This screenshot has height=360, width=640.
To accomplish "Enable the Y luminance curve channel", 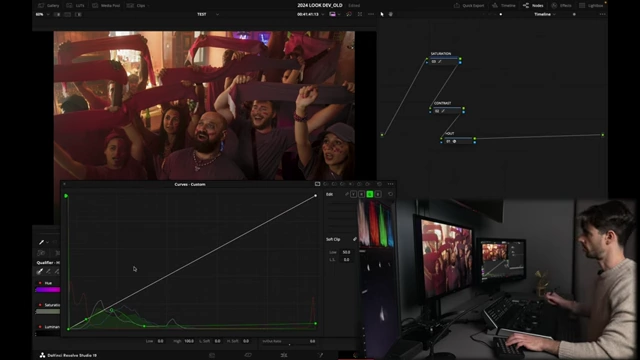I will [353, 194].
